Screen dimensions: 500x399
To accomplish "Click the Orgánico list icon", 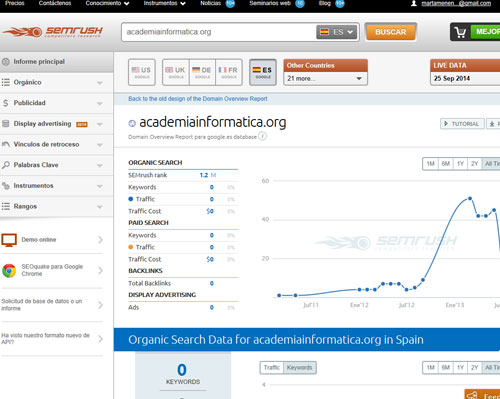I will coord(6,82).
